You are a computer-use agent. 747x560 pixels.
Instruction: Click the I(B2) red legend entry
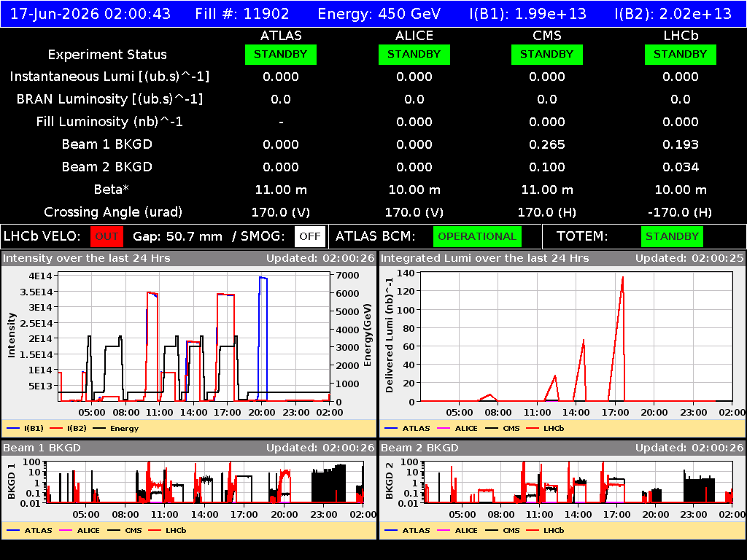pyautogui.click(x=68, y=429)
